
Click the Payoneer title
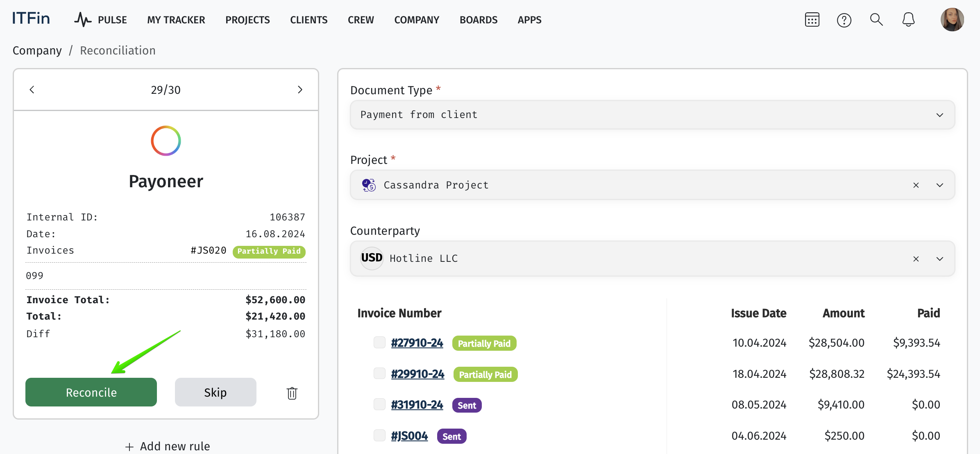point(166,181)
